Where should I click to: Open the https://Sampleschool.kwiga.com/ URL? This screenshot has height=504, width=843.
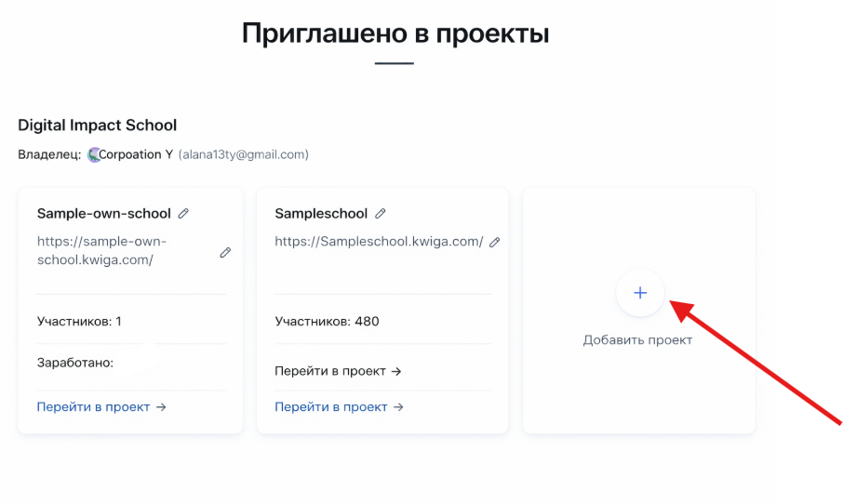click(x=379, y=242)
